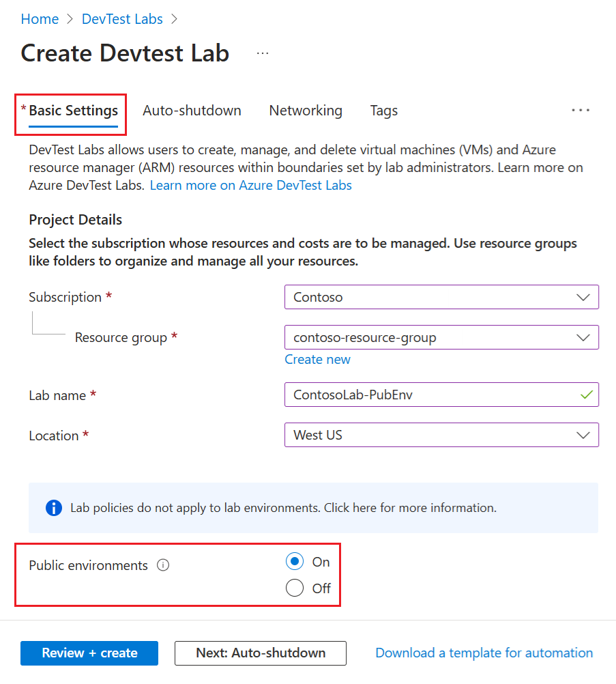The width and height of the screenshot is (616, 684).
Task: Open the more options ellipsis beside the page title
Action: (263, 53)
